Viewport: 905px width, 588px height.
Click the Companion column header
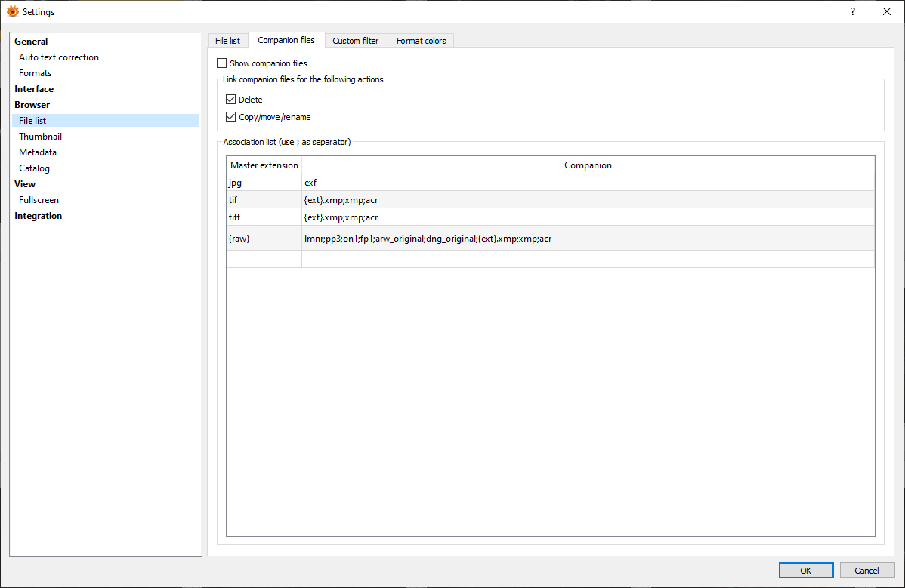(588, 165)
